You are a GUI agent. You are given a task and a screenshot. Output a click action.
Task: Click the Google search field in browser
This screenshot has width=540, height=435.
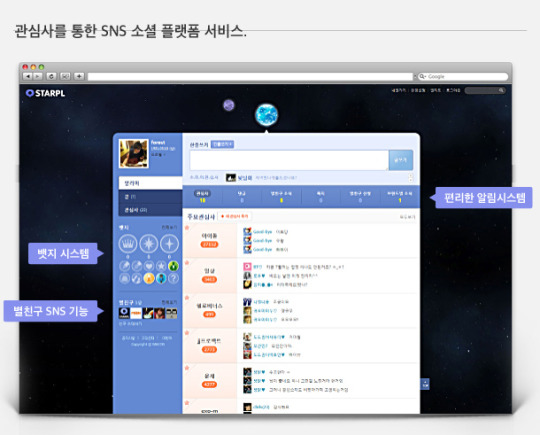(463, 76)
